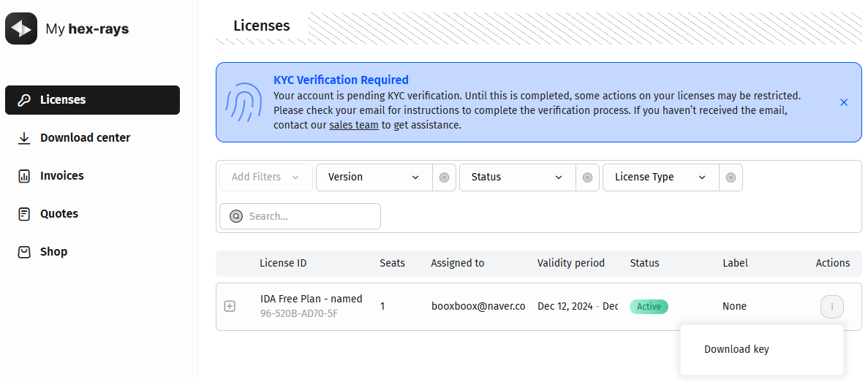Follow the sales team link
Viewport: 868px width, 382px height.
[x=354, y=125]
